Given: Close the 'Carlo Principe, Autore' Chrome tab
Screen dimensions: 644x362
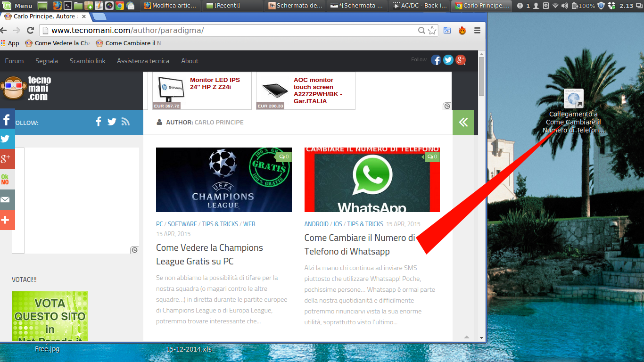Looking at the screenshot, I should [x=83, y=16].
